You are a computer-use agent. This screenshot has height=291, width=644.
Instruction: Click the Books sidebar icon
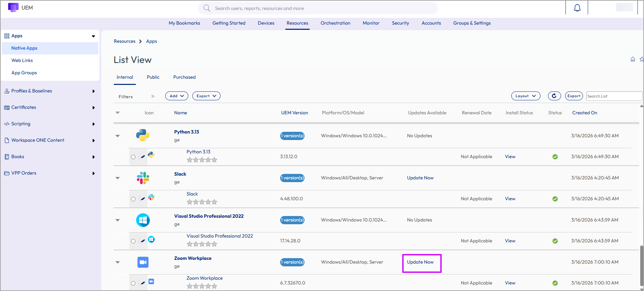tap(7, 157)
